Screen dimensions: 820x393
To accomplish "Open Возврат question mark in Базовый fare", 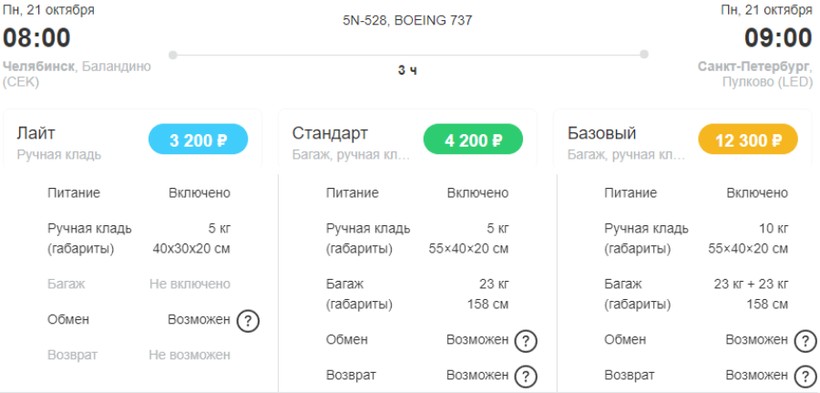I will pos(805,376).
